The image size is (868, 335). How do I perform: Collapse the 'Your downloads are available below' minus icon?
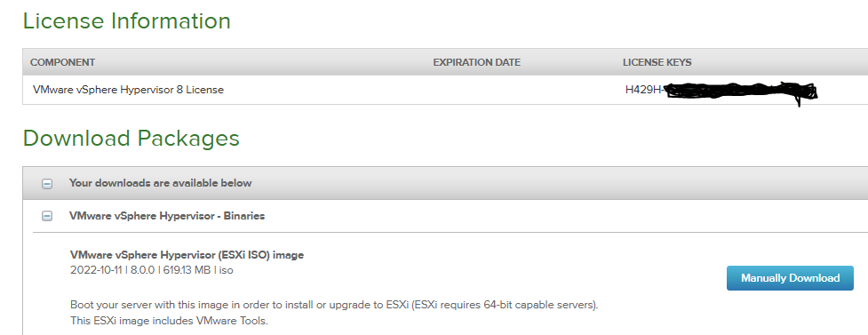(x=47, y=184)
